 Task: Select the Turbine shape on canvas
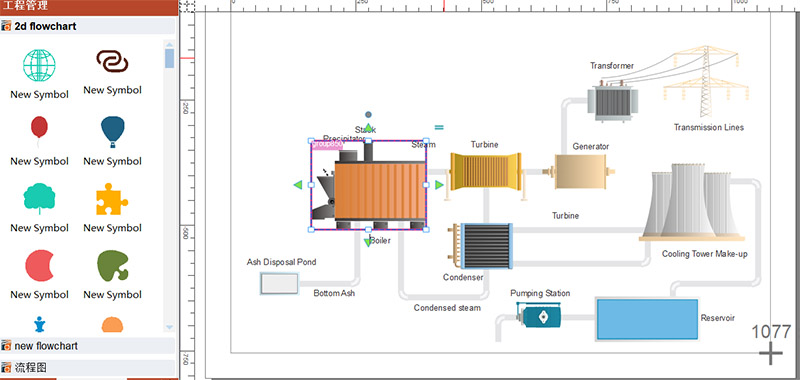tap(485, 172)
